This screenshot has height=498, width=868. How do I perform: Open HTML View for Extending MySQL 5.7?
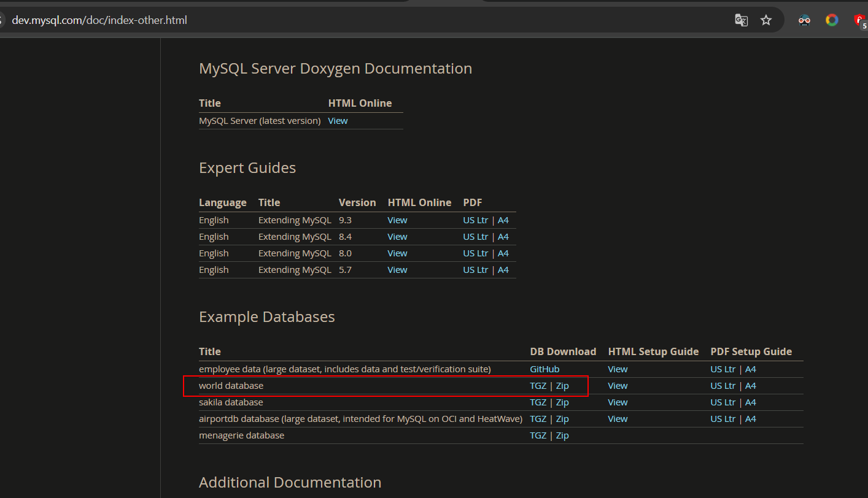397,270
